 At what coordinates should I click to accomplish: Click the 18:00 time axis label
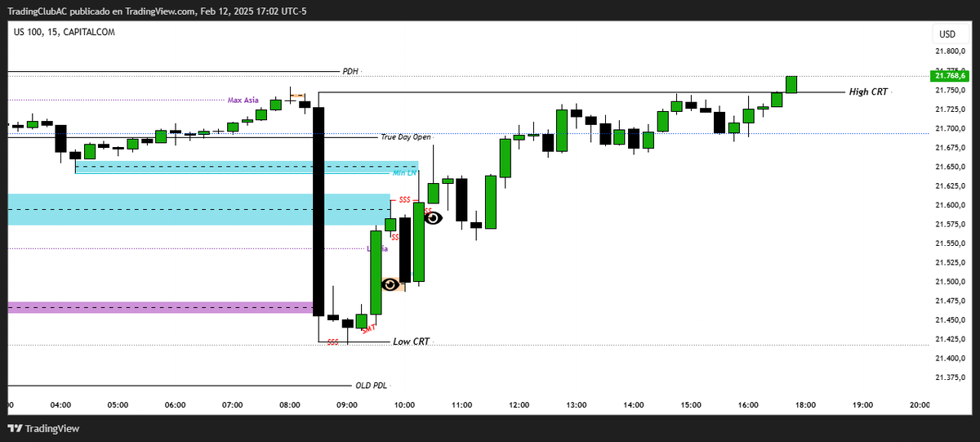coord(805,404)
